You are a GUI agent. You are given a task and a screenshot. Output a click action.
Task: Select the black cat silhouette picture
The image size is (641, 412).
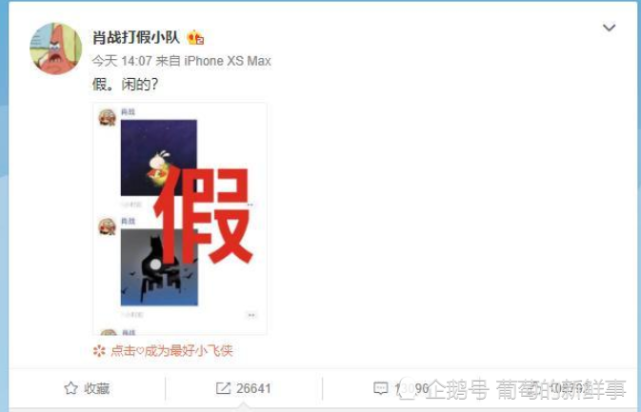click(x=159, y=267)
